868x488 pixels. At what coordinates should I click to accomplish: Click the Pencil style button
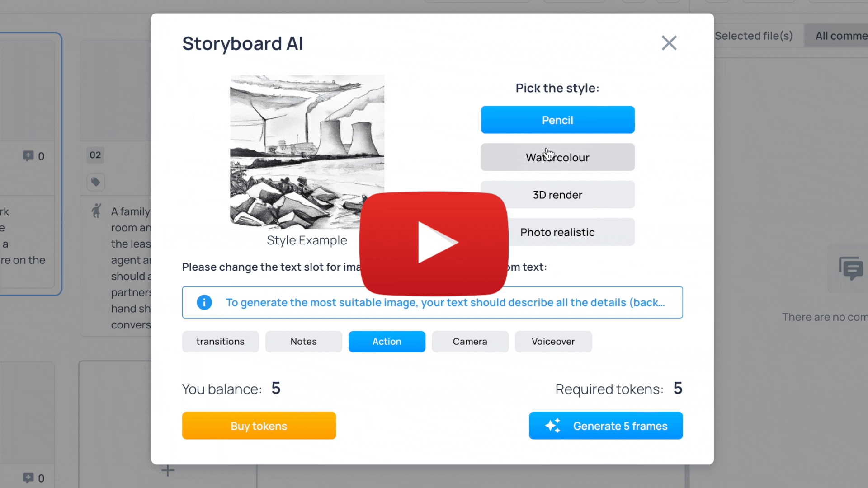point(557,120)
